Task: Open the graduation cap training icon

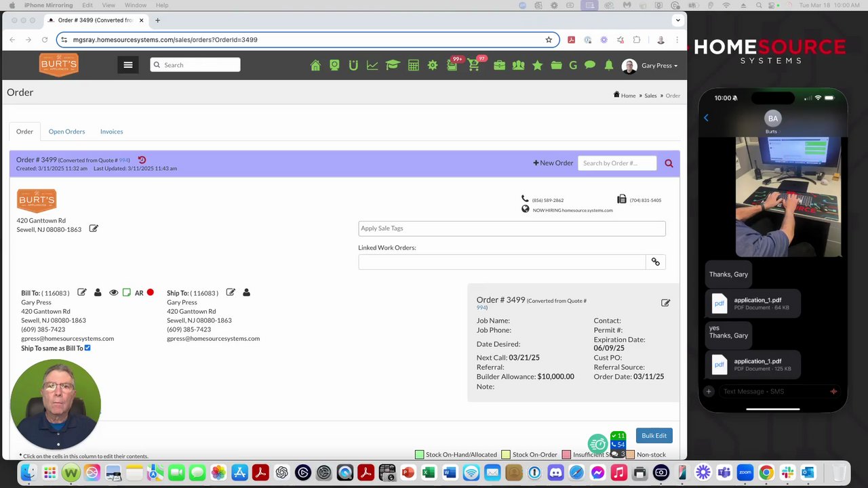Action: (x=393, y=65)
